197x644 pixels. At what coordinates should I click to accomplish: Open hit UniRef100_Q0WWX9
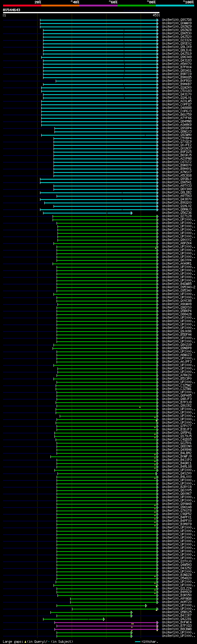coord(177,23)
